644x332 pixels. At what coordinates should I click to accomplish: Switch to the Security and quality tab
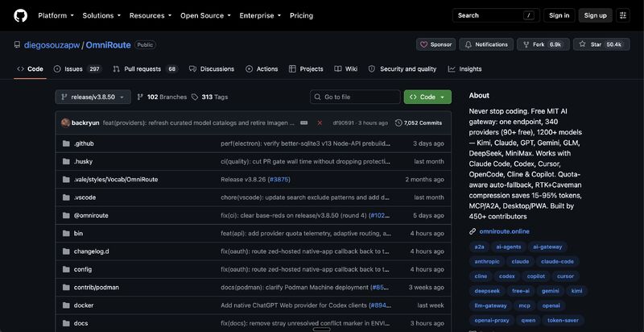pos(402,69)
